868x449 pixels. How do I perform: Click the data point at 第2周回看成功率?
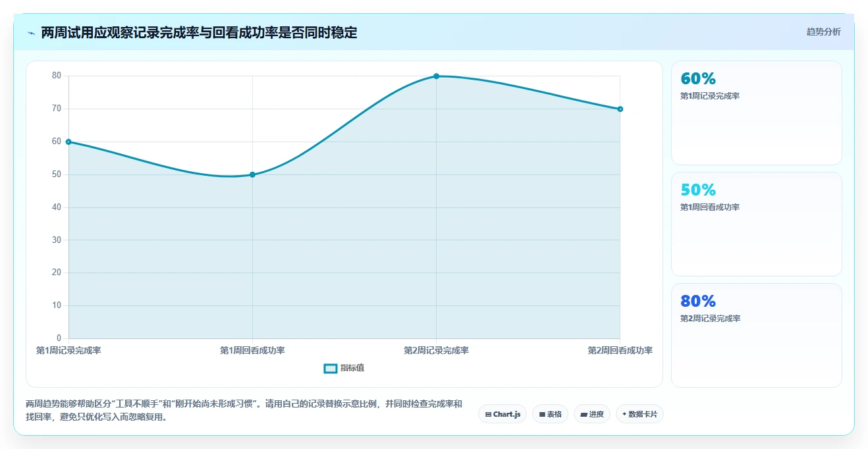[x=620, y=109]
